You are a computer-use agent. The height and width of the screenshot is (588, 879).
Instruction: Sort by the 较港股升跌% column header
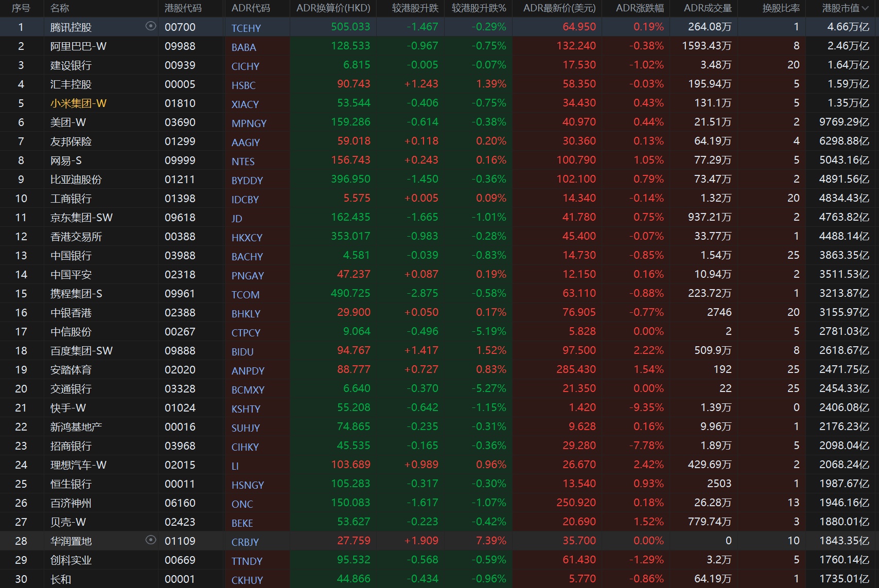(479, 8)
